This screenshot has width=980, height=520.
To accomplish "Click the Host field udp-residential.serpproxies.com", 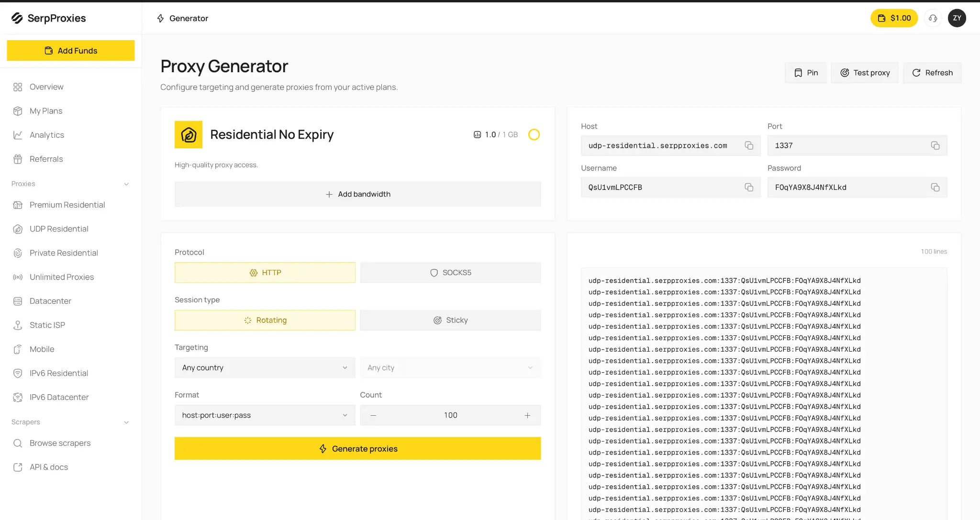I will (x=671, y=145).
